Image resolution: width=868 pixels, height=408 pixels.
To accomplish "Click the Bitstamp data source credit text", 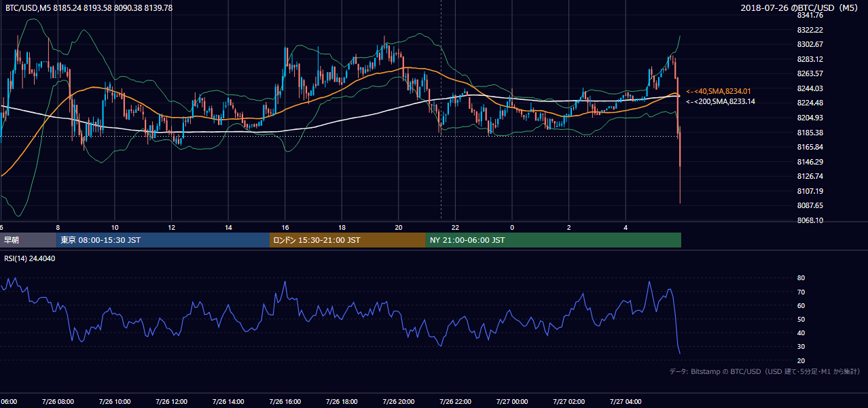I will pyautogui.click(x=765, y=371).
